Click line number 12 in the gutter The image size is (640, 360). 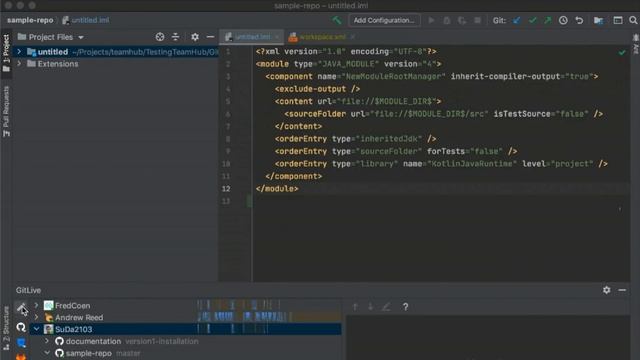pos(226,189)
